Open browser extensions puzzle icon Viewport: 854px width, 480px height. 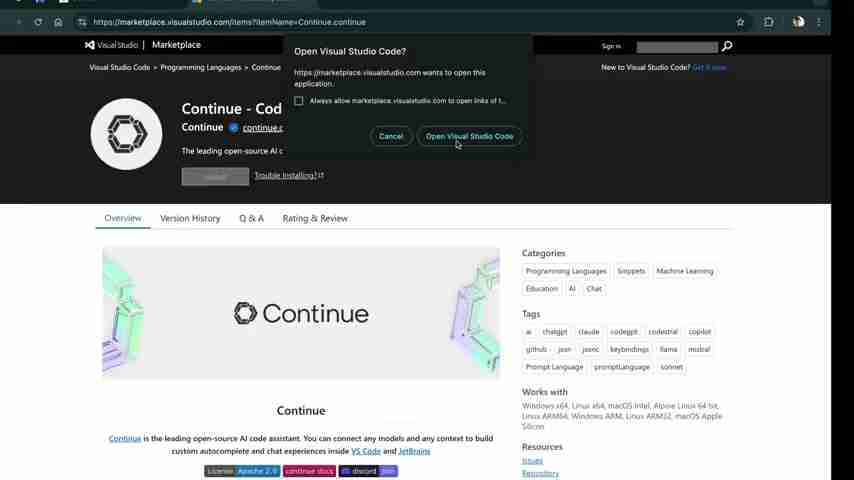coord(768,22)
